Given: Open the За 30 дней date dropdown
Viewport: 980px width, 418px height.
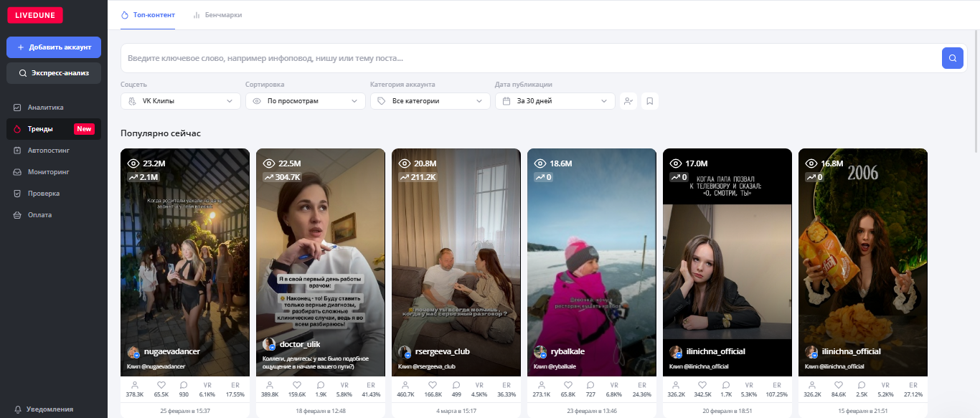Looking at the screenshot, I should pyautogui.click(x=555, y=101).
